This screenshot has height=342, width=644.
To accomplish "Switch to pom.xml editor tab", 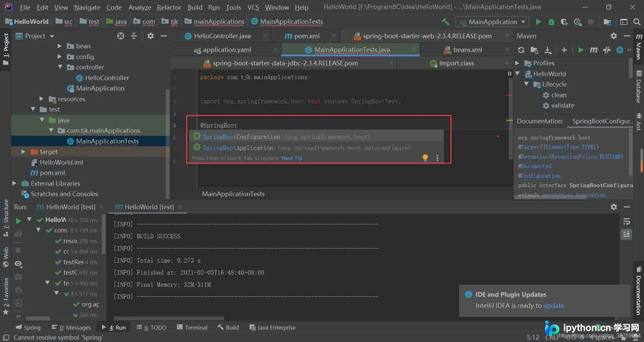I will [x=307, y=36].
